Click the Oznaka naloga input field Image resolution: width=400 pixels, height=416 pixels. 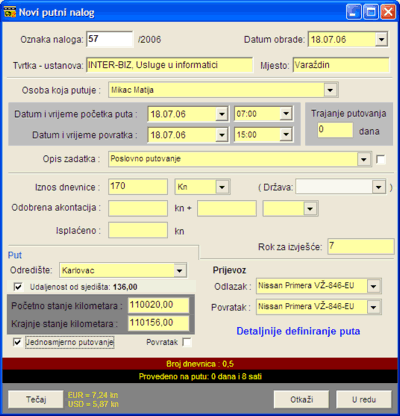[110, 39]
